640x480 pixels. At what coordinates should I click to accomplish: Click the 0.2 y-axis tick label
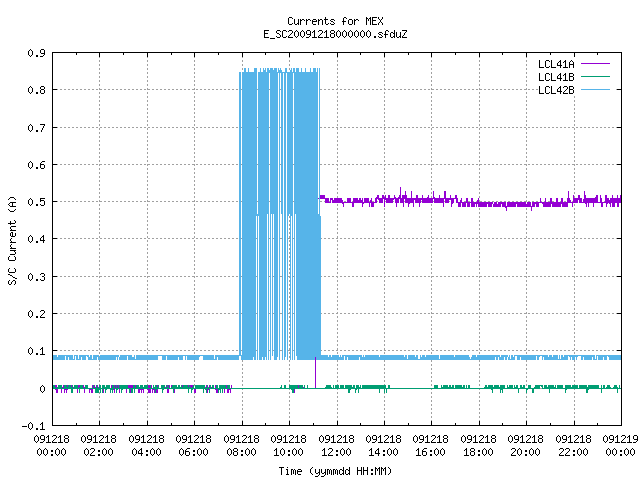tap(36, 314)
